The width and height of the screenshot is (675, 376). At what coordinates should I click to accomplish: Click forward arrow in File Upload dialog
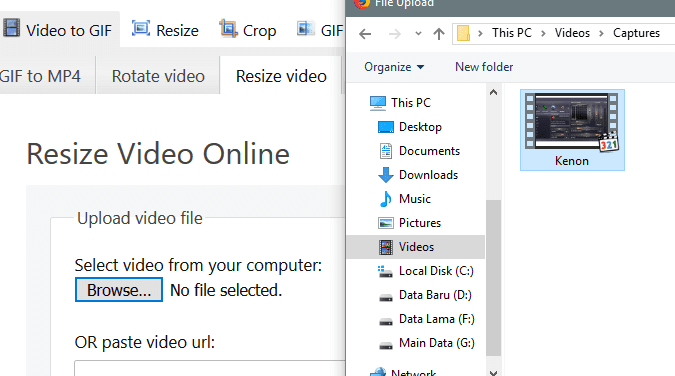pyautogui.click(x=394, y=34)
